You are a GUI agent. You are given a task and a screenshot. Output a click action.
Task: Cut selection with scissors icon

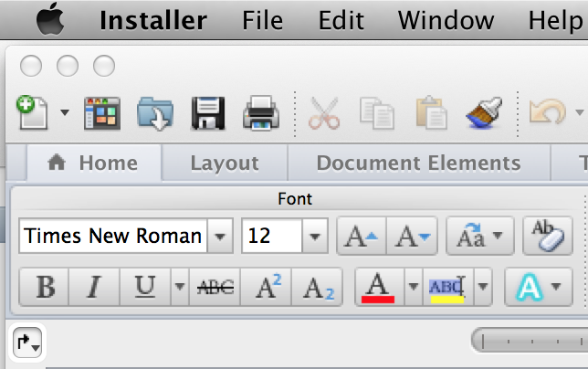coord(324,113)
